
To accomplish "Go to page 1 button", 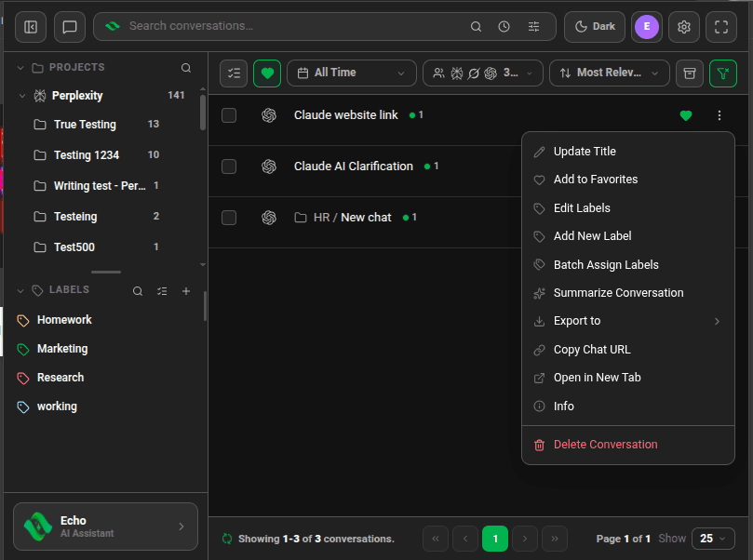I will pyautogui.click(x=494, y=539).
